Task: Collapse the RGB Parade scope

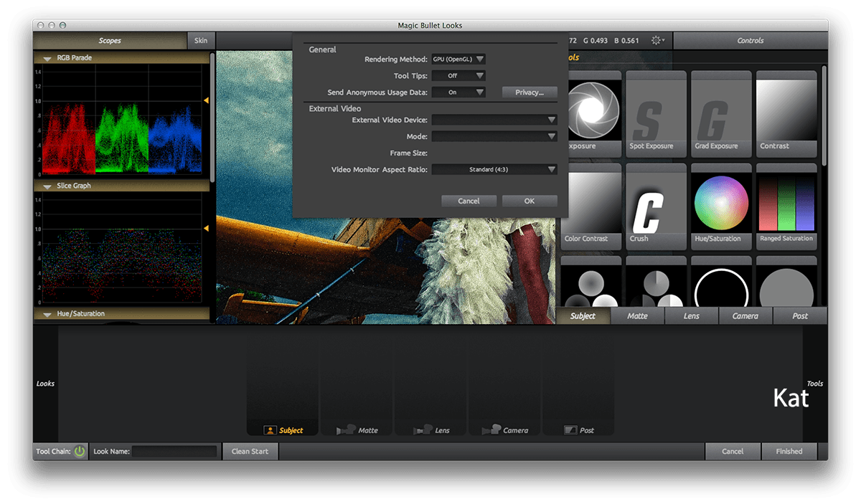Action: [47, 58]
